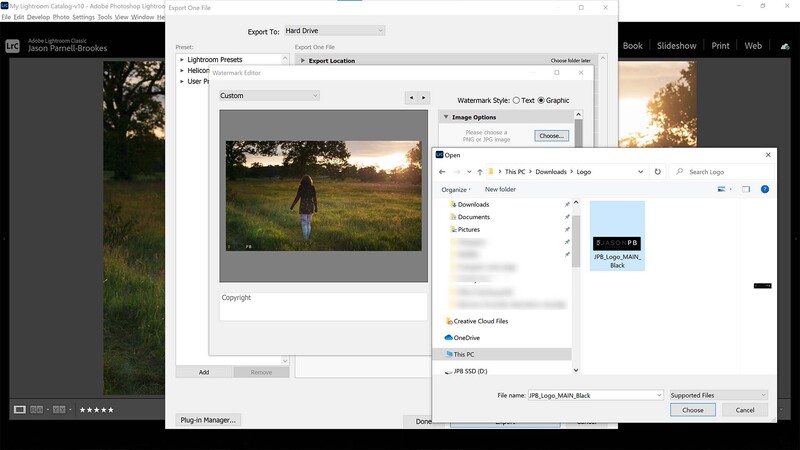Click the cloud sync icon in Lightroom
800x450 pixels.
point(785,46)
